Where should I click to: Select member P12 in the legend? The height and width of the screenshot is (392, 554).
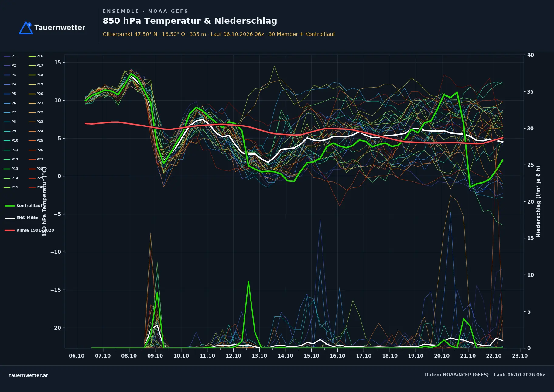[11, 159]
